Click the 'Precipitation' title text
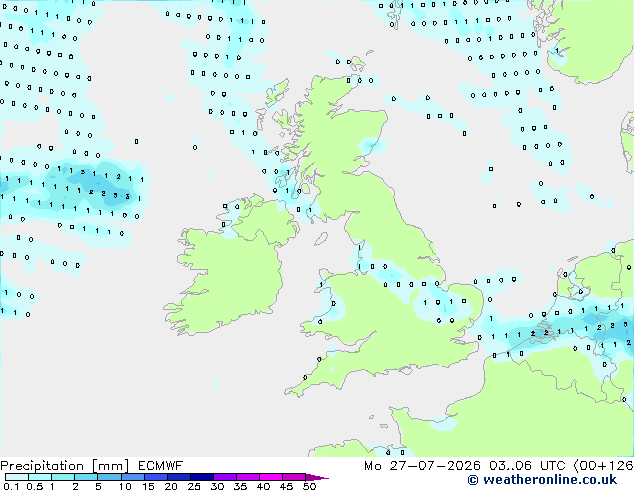Image resolution: width=634 pixels, height=490 pixels. (x=42, y=466)
